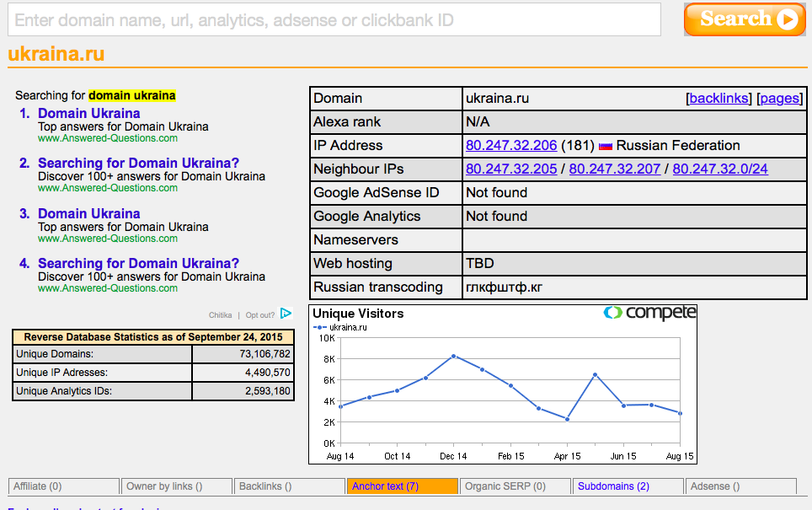
Task: Open fourth ad Searching for Domain Ukraina?
Action: (x=138, y=263)
